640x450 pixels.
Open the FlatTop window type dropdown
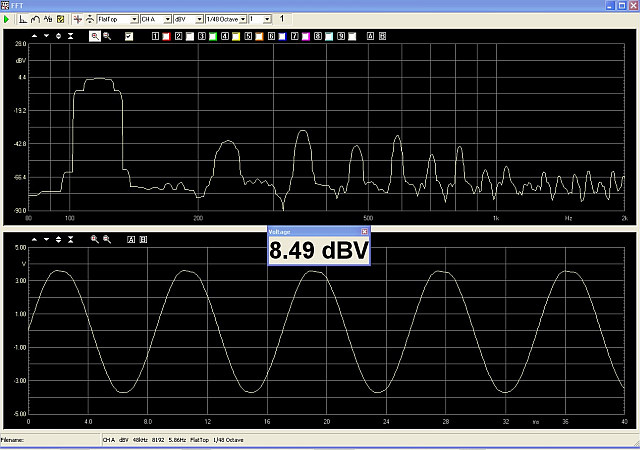click(134, 19)
